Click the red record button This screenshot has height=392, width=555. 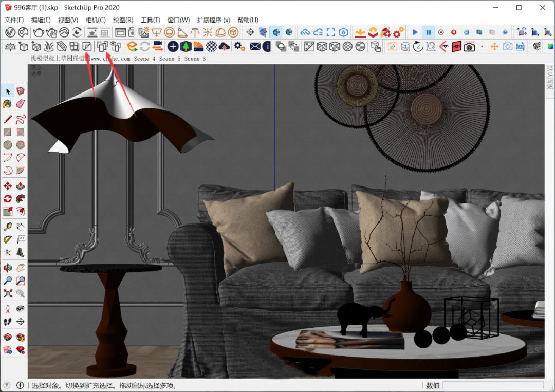(x=441, y=32)
